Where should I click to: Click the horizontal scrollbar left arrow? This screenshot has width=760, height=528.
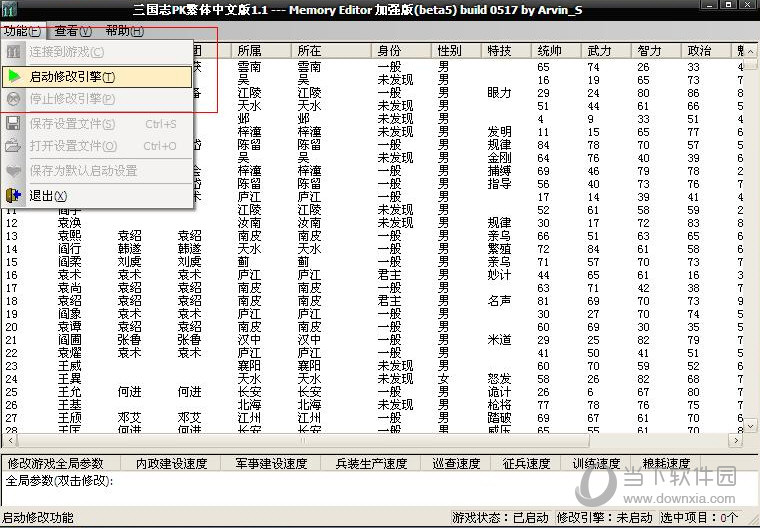coord(11,440)
